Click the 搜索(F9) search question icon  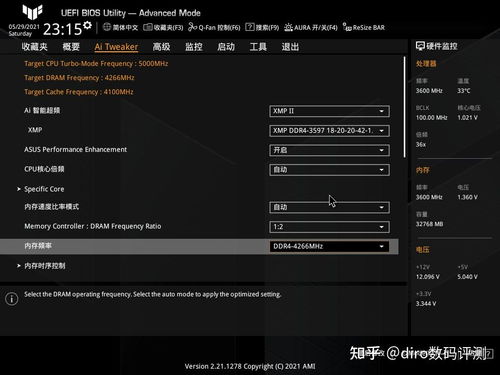pos(250,27)
